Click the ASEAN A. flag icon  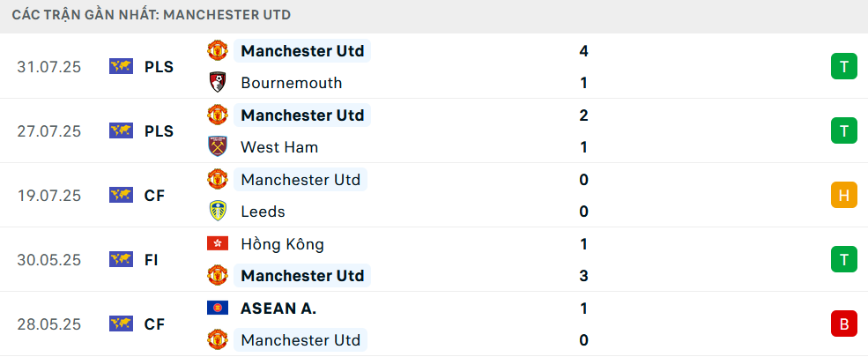[218, 308]
